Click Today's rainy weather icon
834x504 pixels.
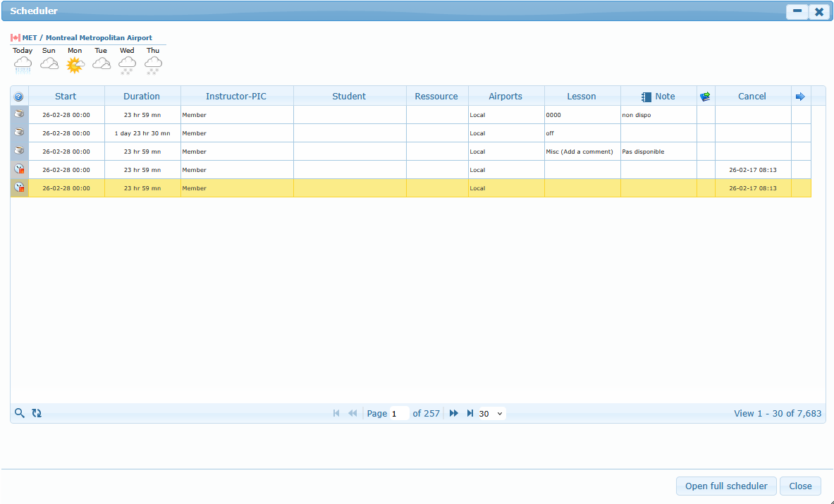23,65
